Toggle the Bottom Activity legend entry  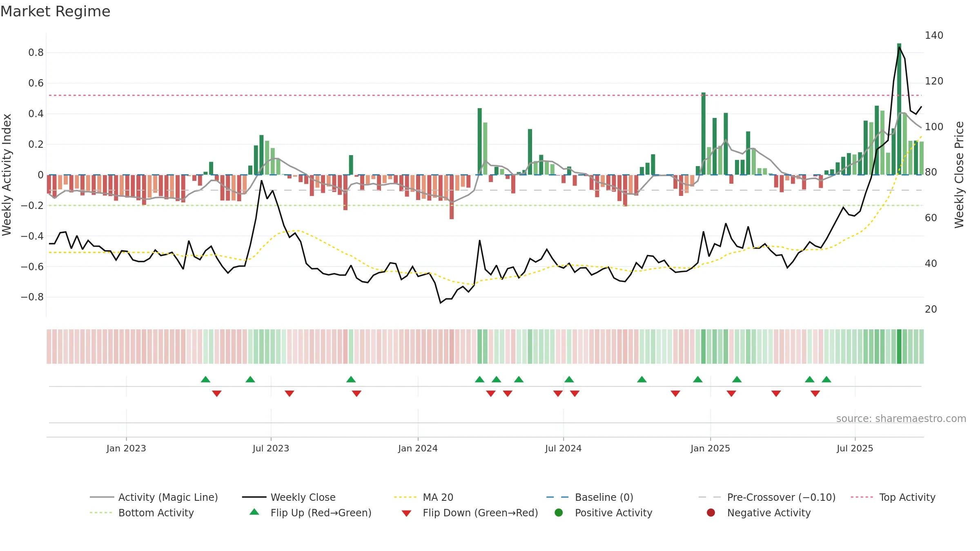(x=142, y=513)
